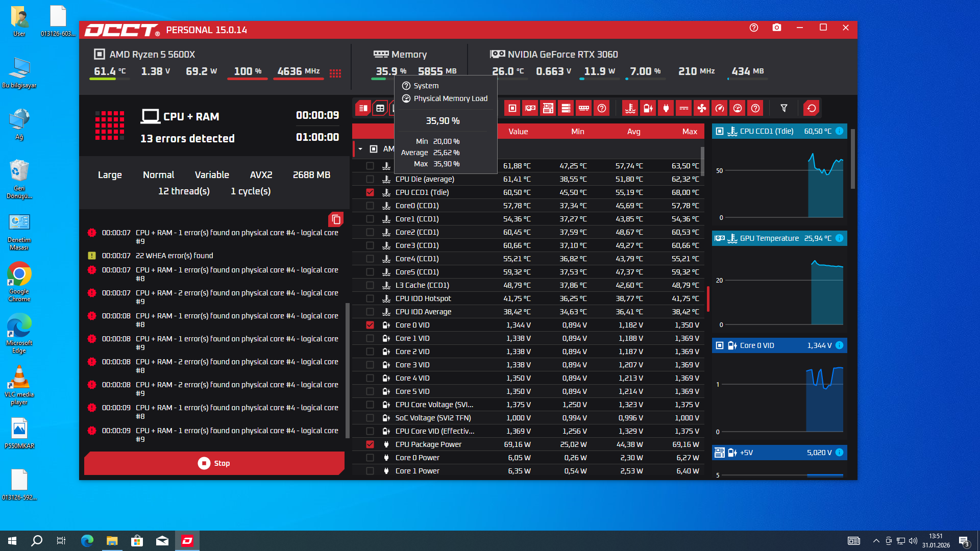Open info for +5V graph

[x=839, y=453]
